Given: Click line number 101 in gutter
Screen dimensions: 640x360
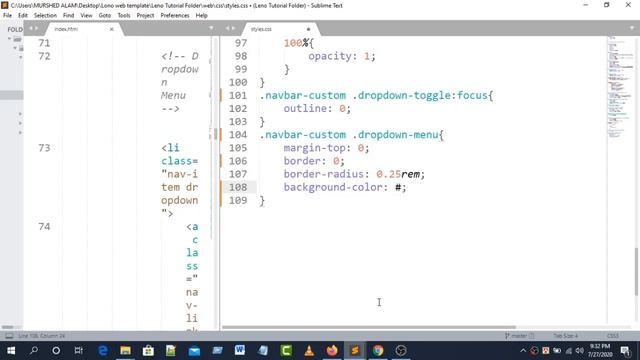Looking at the screenshot, I should (238, 96).
